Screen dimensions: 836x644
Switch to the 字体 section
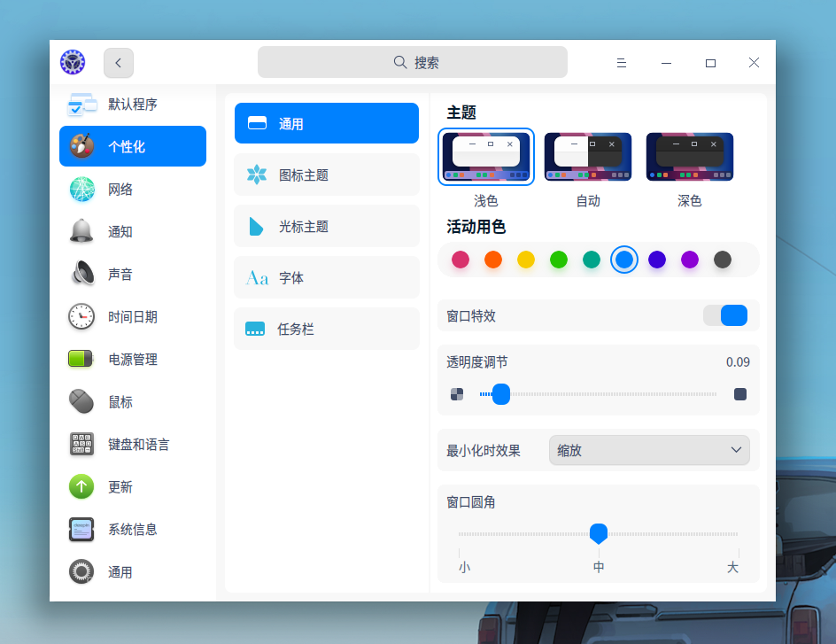click(326, 277)
